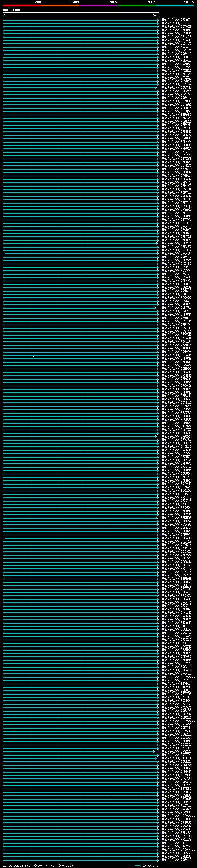The image size is (197, 868).
Task: Select the UniRef100_Q82566 hit label
Action: coord(177,650)
